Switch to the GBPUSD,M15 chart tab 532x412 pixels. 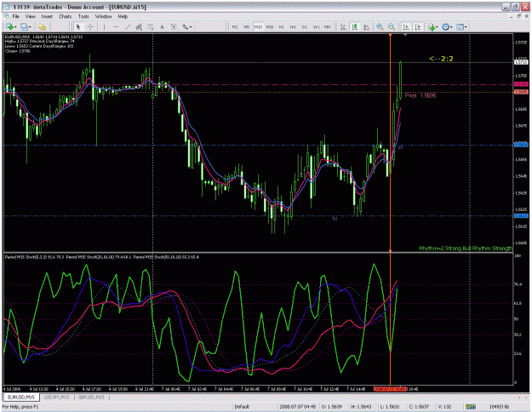point(91,397)
